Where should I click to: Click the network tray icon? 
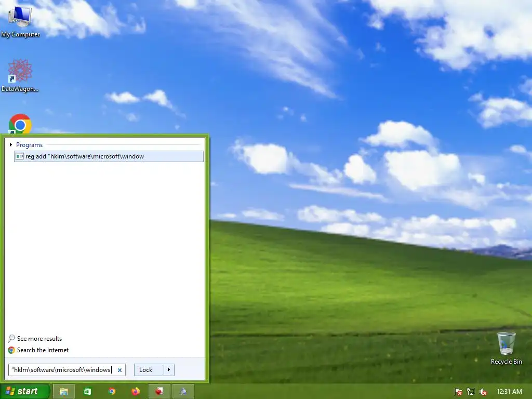471,392
